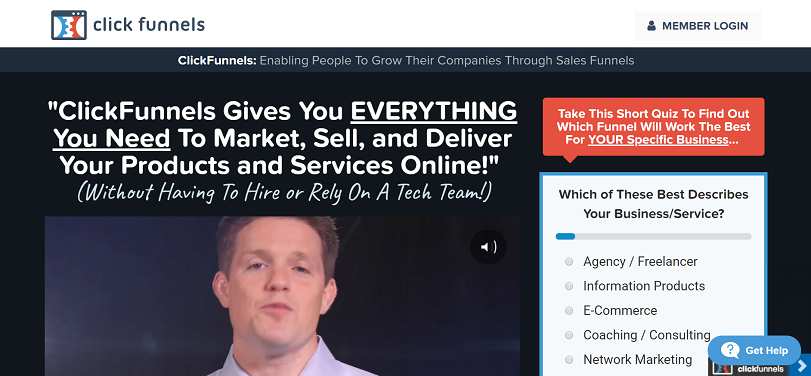Click the user icon on Member Login
Screen dimensions: 811x376
pos(651,25)
